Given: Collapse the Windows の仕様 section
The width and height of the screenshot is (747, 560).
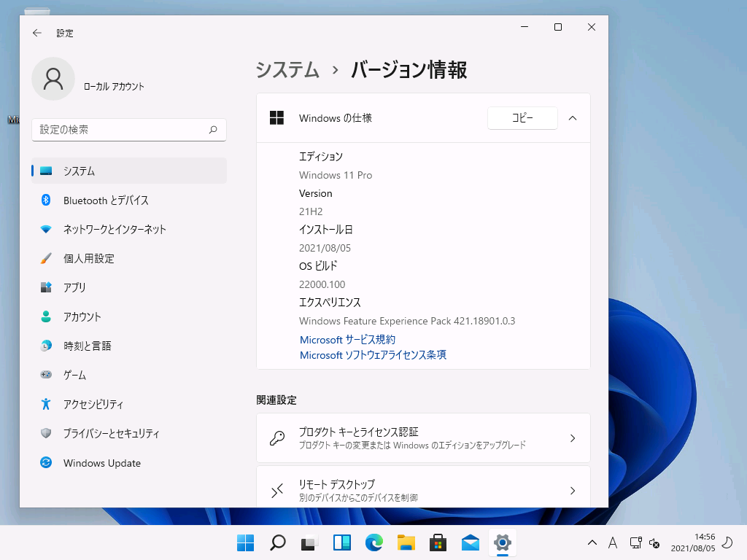Looking at the screenshot, I should (573, 118).
